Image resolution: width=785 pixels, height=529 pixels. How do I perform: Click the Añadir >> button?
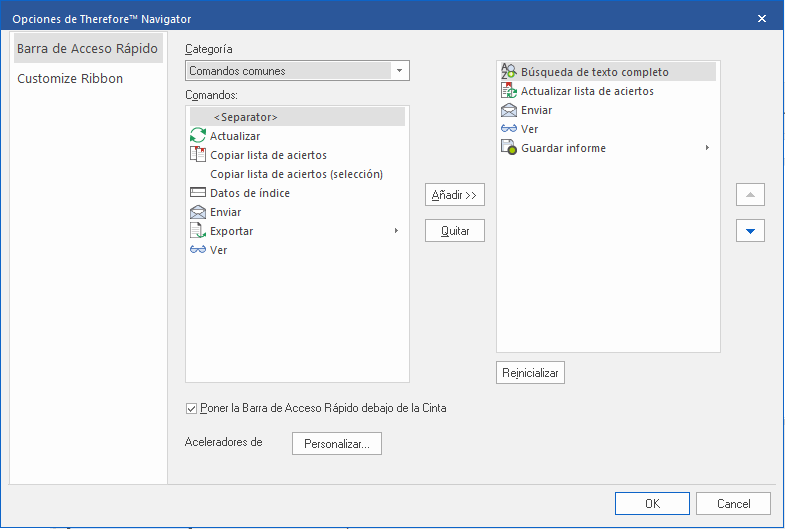(455, 195)
